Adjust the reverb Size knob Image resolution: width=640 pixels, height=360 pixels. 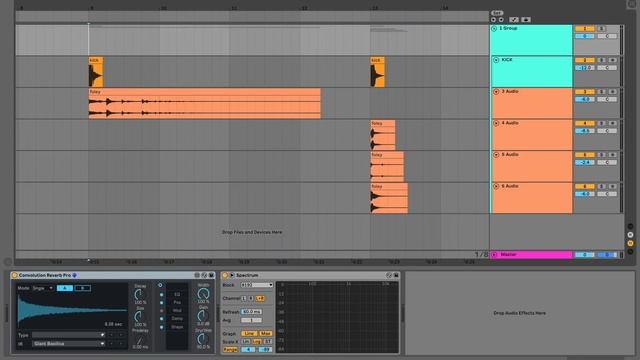point(140,316)
